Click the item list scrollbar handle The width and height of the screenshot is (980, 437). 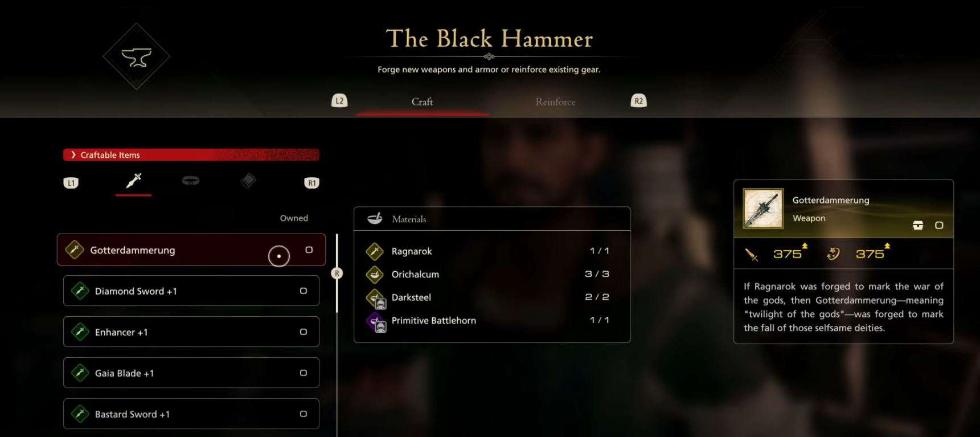click(337, 273)
